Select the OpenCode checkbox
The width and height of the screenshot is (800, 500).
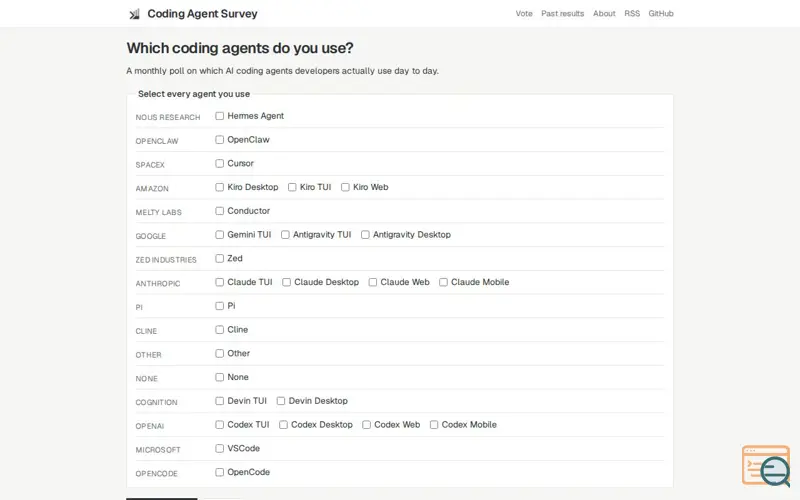pos(219,472)
